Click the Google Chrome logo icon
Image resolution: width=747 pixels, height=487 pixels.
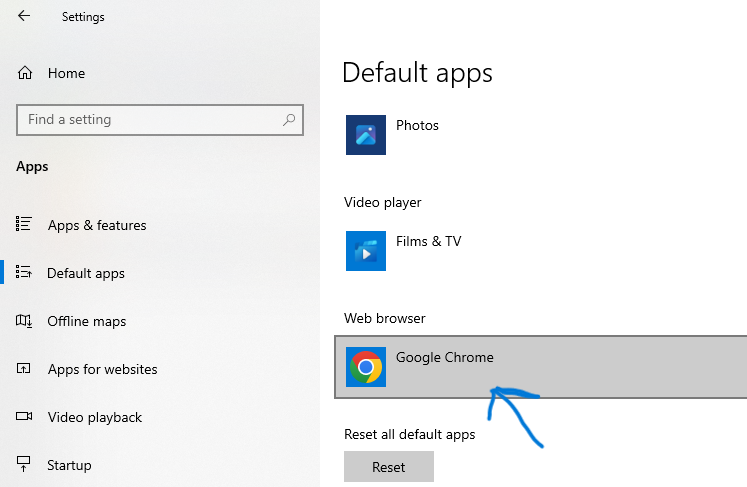[366, 367]
